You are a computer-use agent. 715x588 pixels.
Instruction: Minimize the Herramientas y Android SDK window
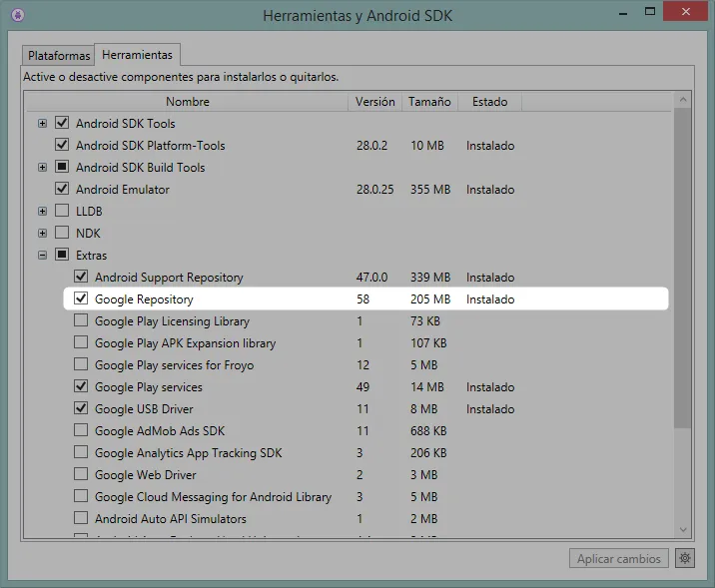pos(623,12)
